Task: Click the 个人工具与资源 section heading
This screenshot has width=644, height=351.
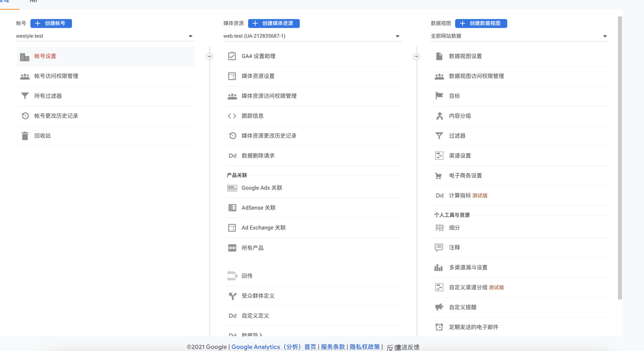Action: pos(452,215)
